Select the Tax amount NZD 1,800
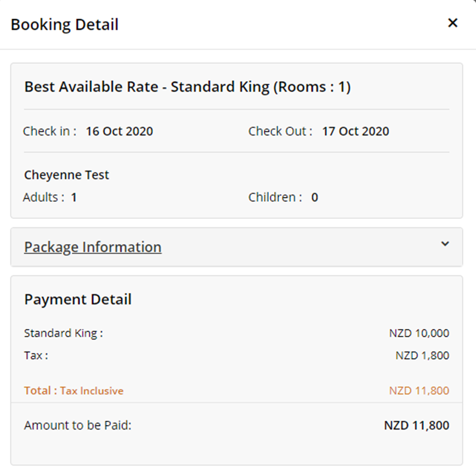476x475 pixels. coord(422,355)
